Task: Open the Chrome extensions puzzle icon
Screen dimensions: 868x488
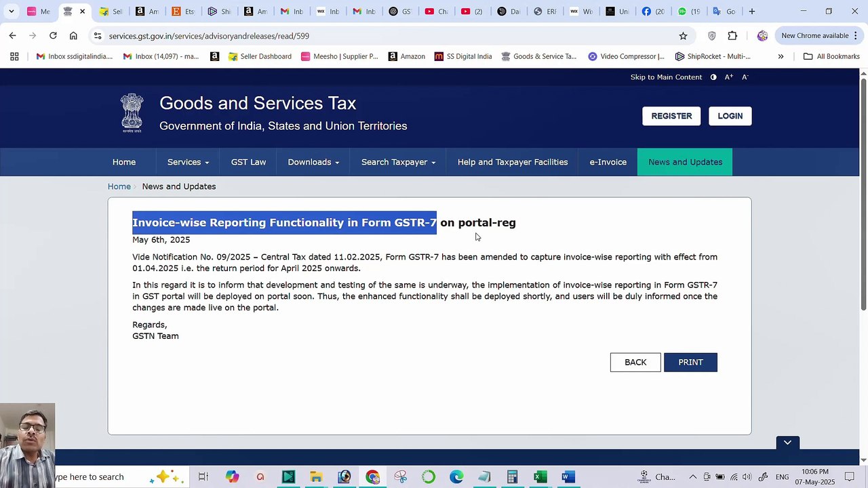Action: click(x=732, y=36)
